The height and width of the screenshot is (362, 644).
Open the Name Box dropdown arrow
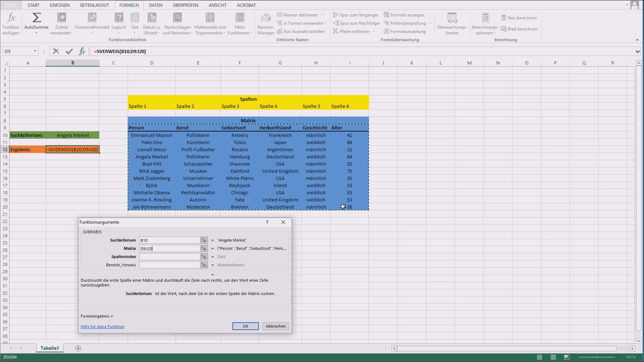coord(35,51)
